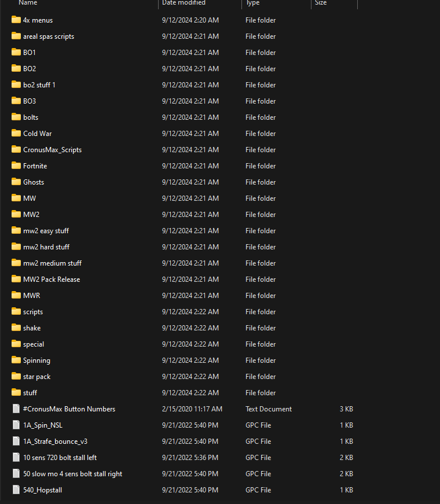Select the 4x menus folder icon
The height and width of the screenshot is (504, 440).
click(x=16, y=20)
